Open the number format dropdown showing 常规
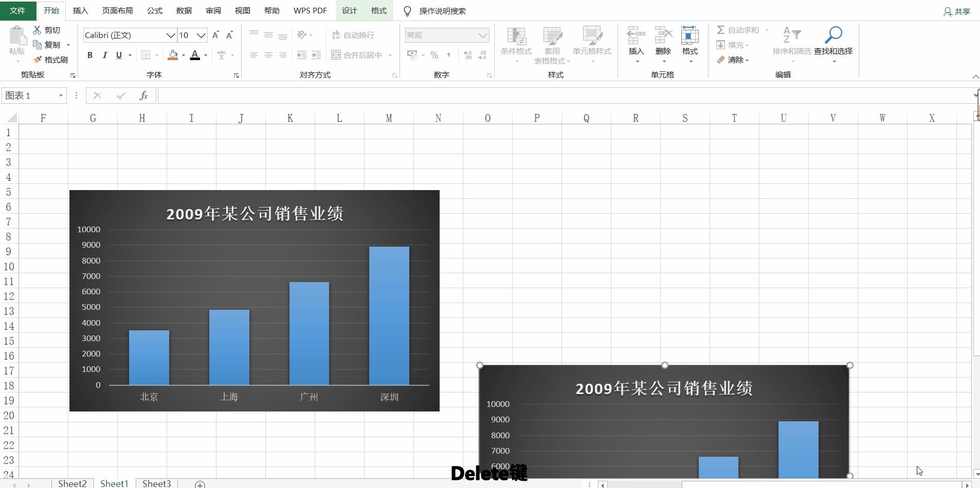 coord(482,34)
